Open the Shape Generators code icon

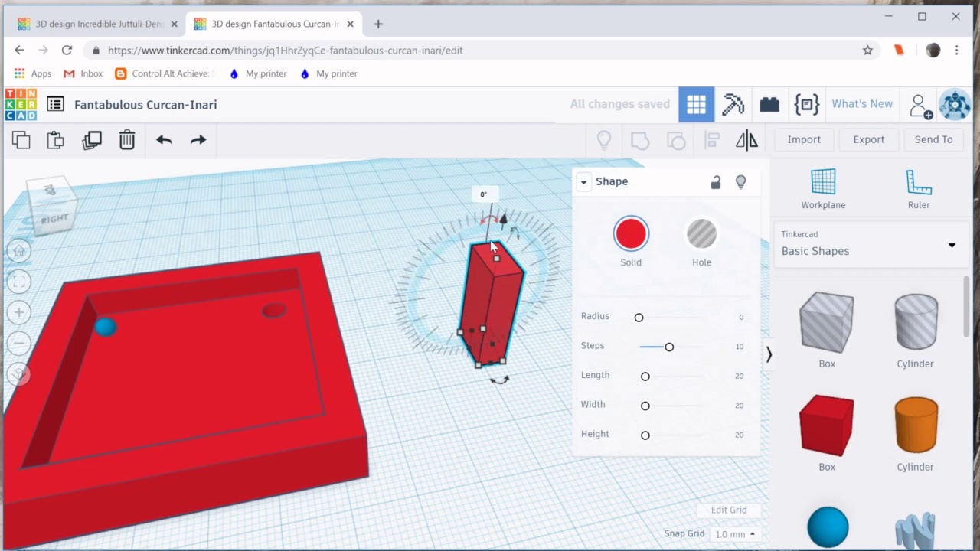click(x=807, y=104)
